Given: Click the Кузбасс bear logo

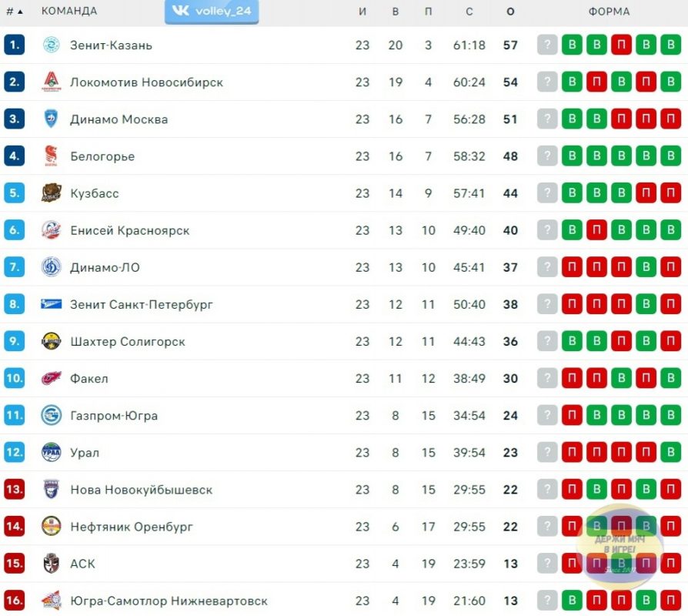Looking at the screenshot, I should pos(51,192).
